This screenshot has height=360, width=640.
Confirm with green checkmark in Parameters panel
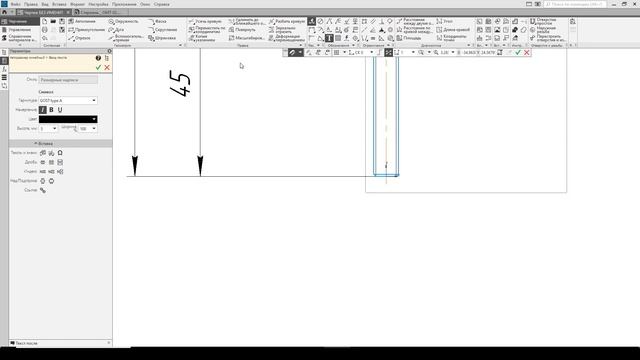point(98,67)
